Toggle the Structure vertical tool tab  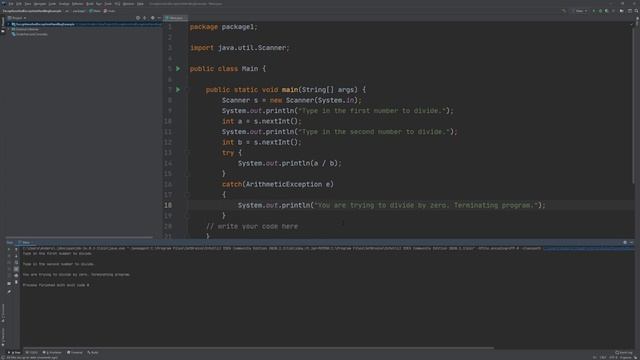click(x=3, y=312)
